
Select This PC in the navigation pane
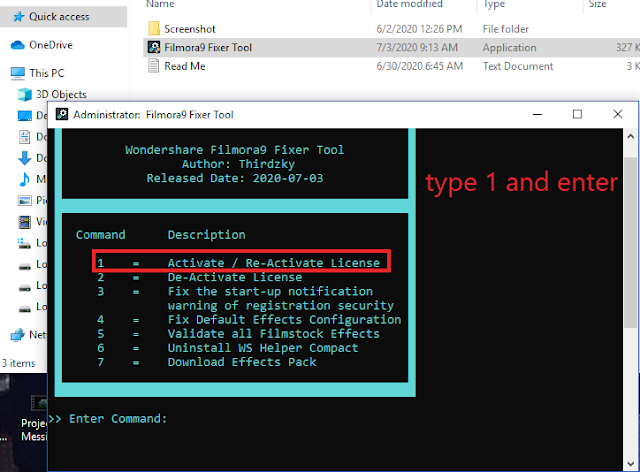point(47,73)
